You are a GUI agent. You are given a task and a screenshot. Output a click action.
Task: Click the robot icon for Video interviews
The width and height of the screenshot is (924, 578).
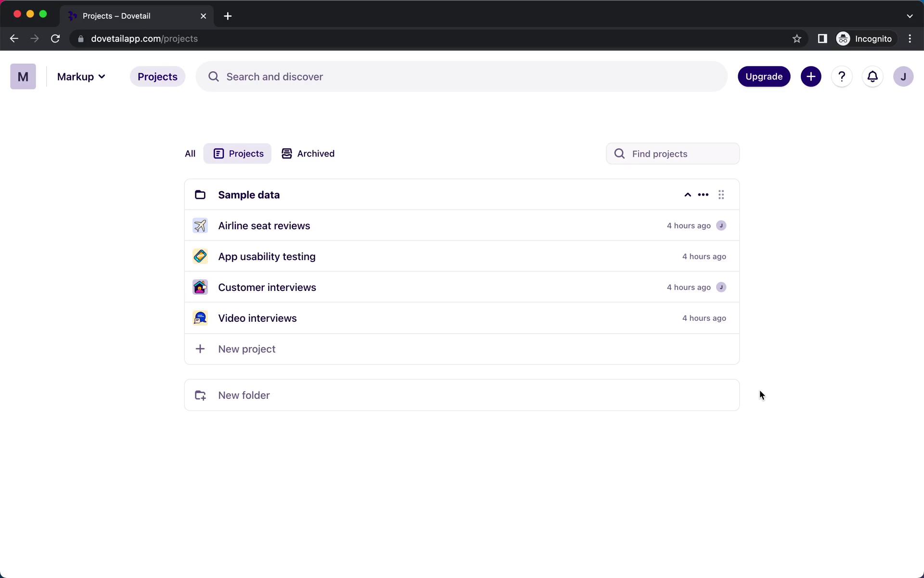pyautogui.click(x=200, y=317)
